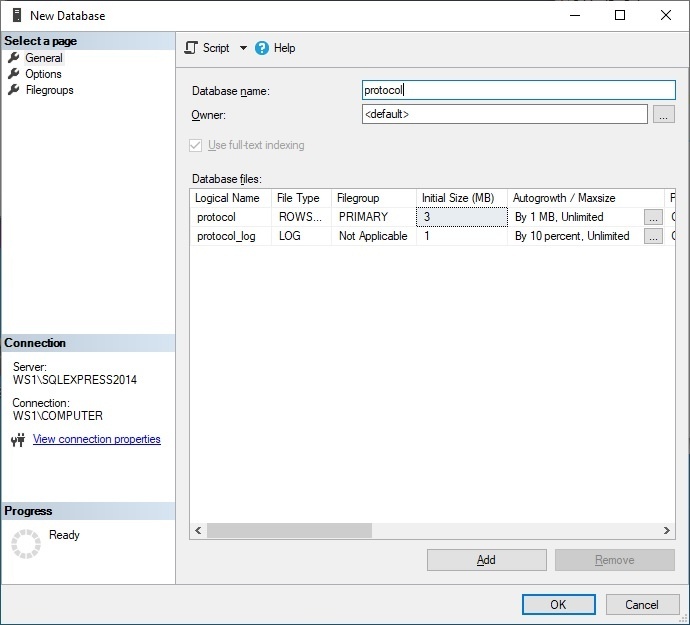690x625 pixels.
Task: Open autogrowth settings for protocol data file
Action: (x=653, y=217)
